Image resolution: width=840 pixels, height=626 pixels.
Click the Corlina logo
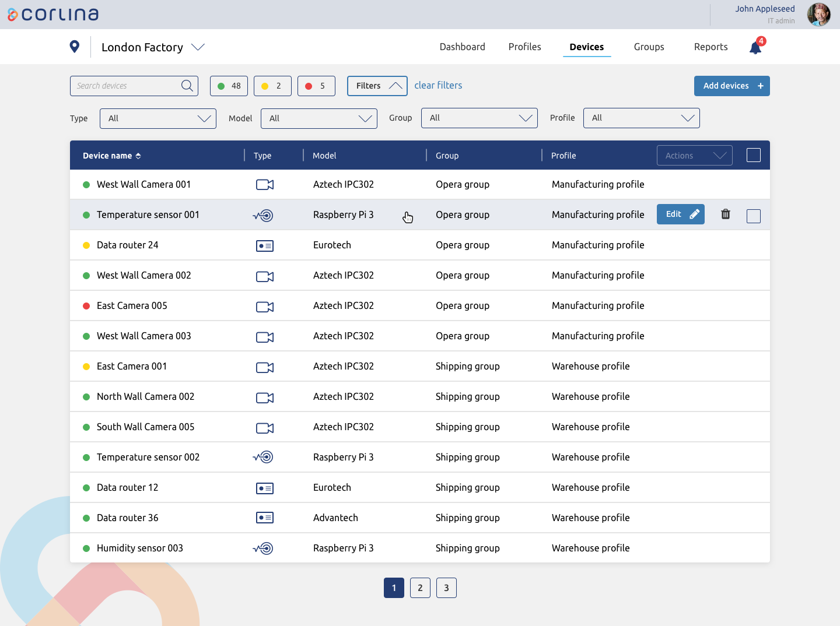click(x=53, y=15)
